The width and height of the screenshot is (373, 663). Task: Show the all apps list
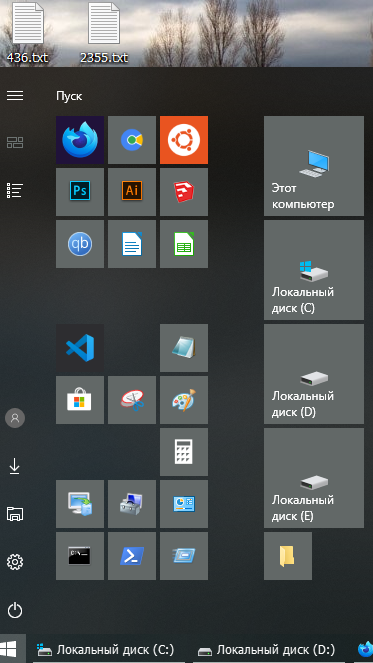[x=15, y=191]
